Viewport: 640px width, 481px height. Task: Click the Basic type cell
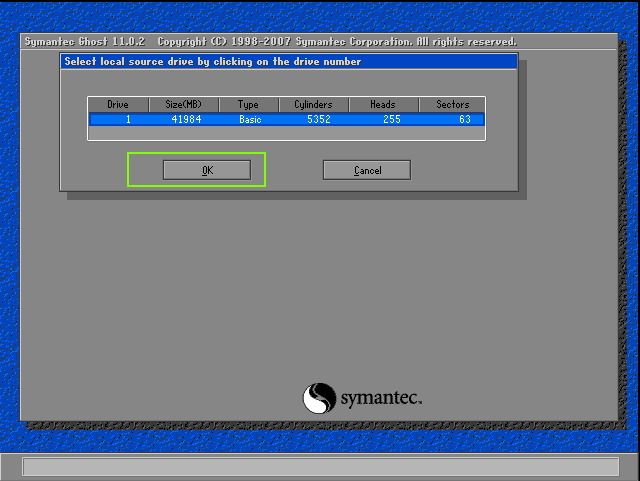pyautogui.click(x=250, y=119)
